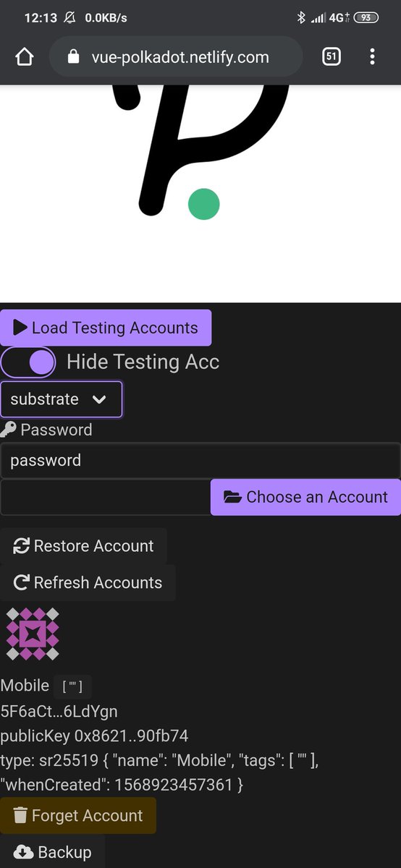Open Chrome's three-dot overflow menu

(x=372, y=56)
